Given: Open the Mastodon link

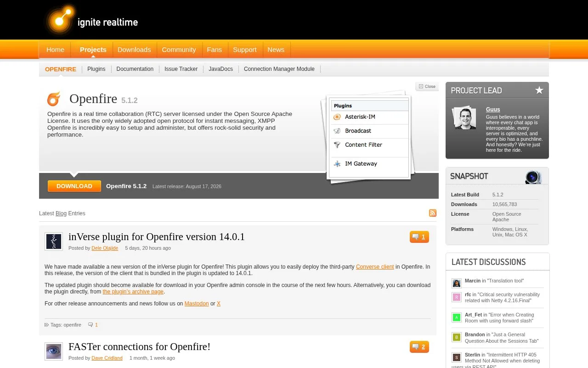Looking at the screenshot, I should click(197, 304).
